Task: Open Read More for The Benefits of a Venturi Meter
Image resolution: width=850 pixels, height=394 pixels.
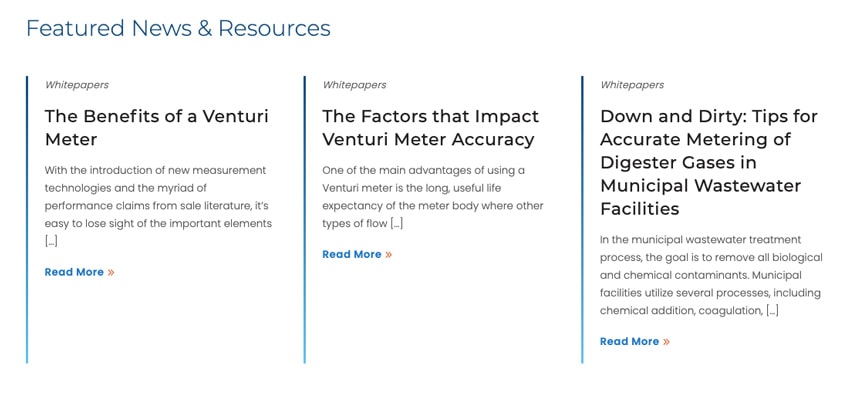Action: pos(74,272)
